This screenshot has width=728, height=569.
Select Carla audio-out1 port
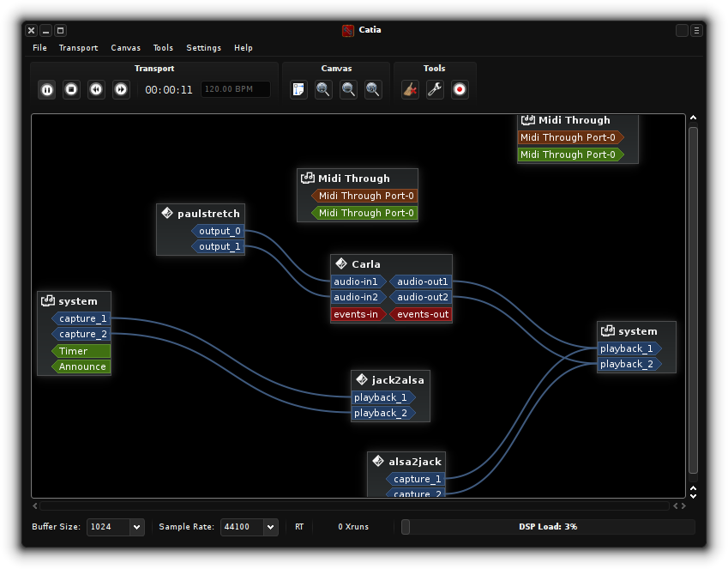421,281
